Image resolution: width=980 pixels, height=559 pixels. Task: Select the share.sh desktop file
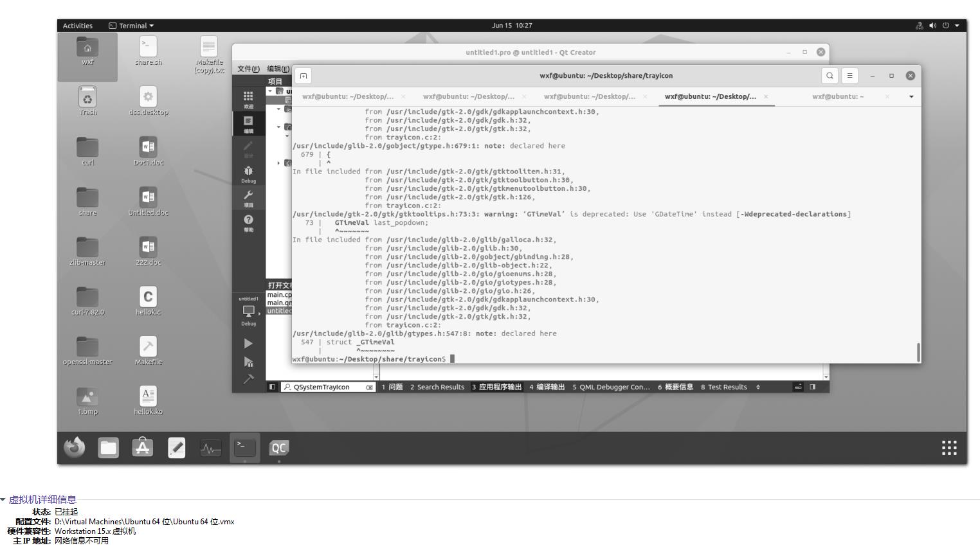pos(149,51)
